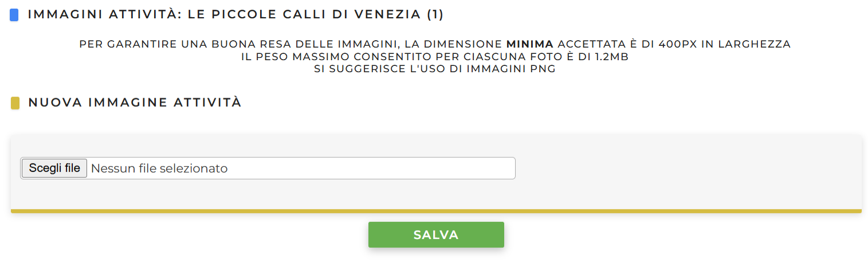Click the '(1)' count in the heading

[435, 14]
